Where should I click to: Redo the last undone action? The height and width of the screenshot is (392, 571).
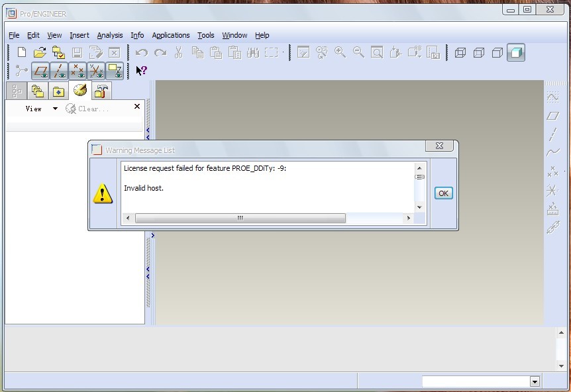click(x=160, y=52)
